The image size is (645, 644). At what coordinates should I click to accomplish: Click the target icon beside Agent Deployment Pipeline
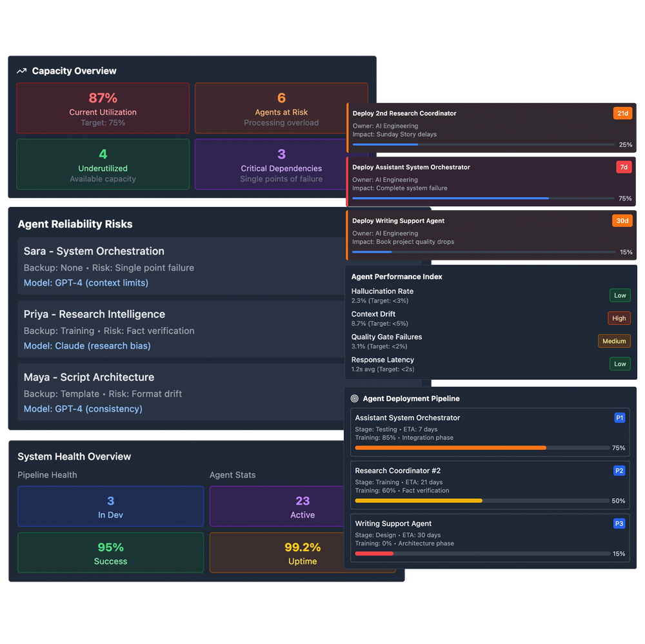pyautogui.click(x=354, y=398)
